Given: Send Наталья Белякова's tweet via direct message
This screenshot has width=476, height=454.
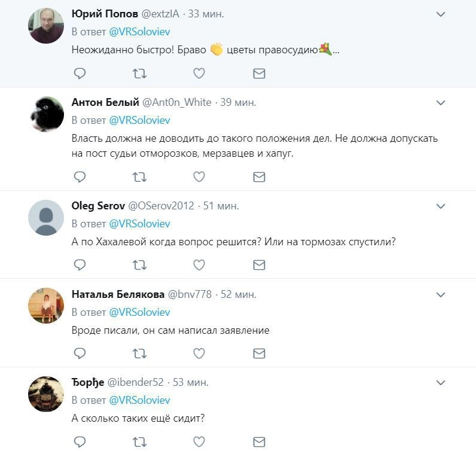Looking at the screenshot, I should pyautogui.click(x=259, y=354).
